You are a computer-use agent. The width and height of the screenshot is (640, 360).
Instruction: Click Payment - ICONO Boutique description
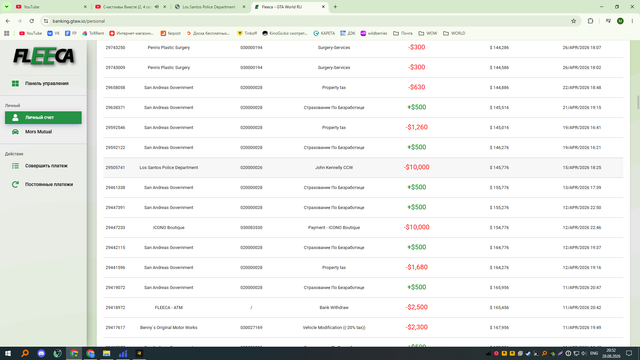click(x=334, y=228)
